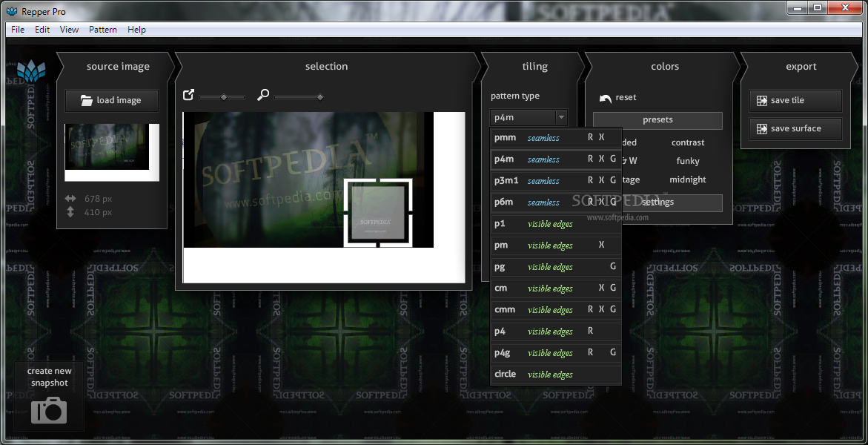Click the settings button in colors
The height and width of the screenshot is (445, 868).
[657, 202]
